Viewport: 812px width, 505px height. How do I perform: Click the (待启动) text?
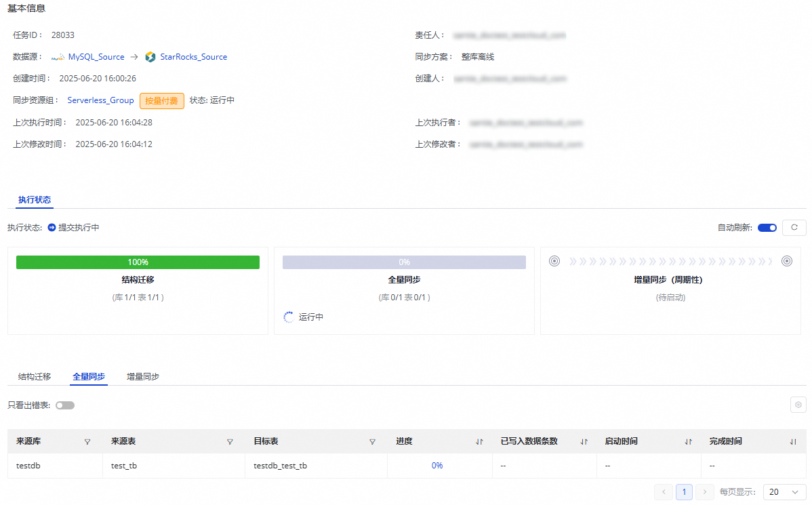coord(670,298)
